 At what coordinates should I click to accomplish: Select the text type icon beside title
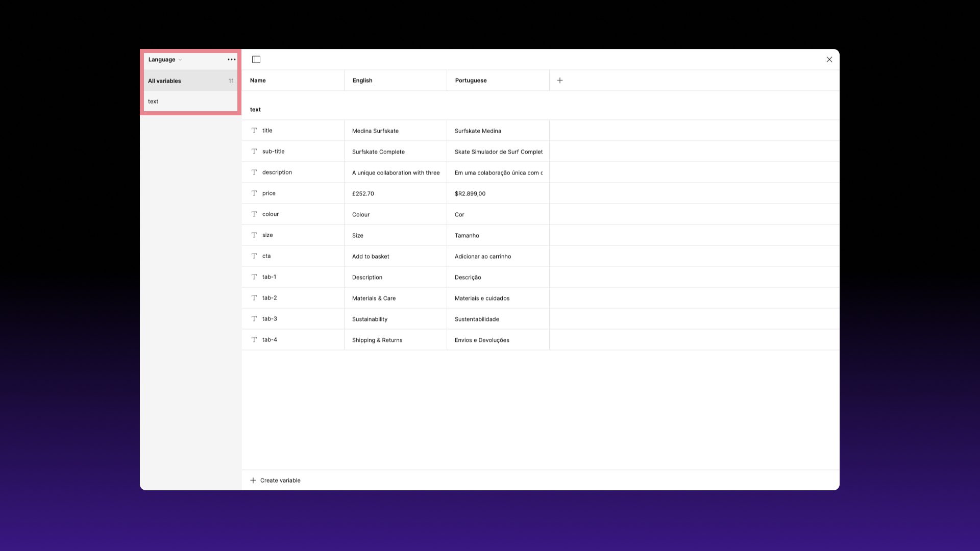(x=254, y=131)
